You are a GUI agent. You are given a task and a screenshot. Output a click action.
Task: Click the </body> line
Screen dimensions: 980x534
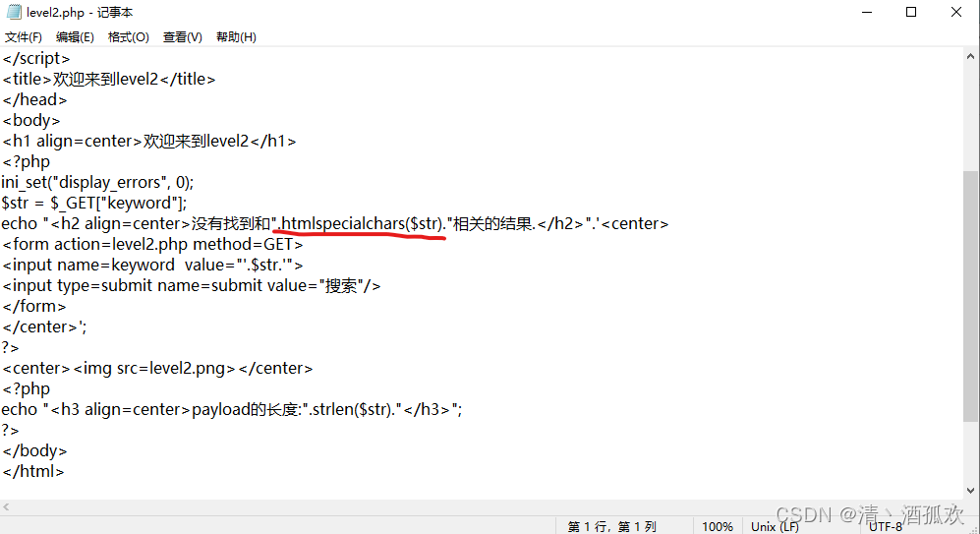(x=34, y=450)
